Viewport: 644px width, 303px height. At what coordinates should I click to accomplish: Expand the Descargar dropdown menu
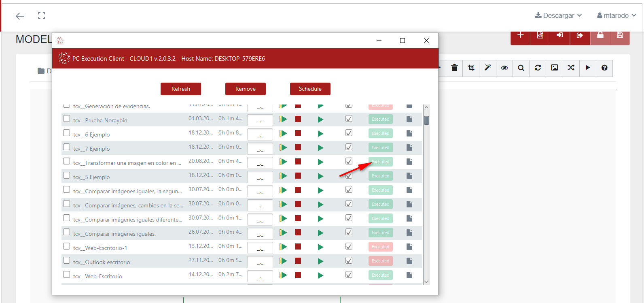558,15
